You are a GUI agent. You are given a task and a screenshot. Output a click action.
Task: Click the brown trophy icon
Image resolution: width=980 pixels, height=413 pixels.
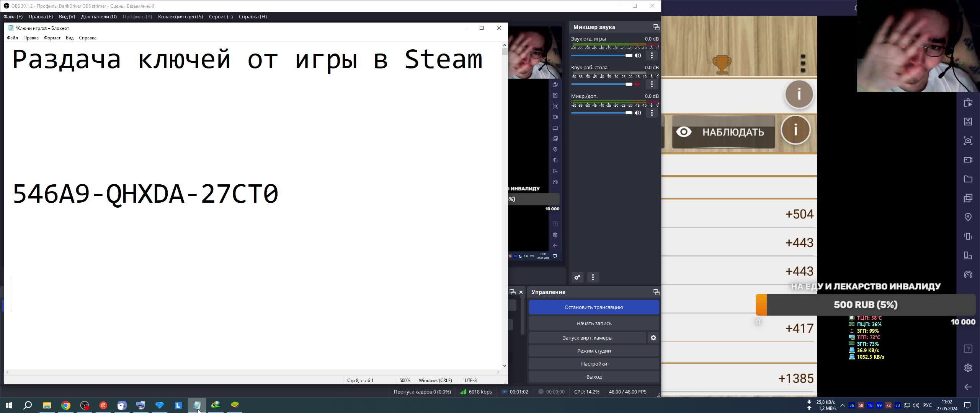722,64
